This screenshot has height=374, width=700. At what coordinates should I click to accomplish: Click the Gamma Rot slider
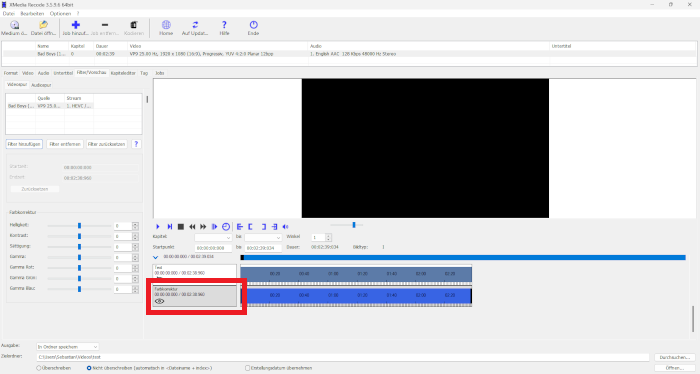(79, 268)
